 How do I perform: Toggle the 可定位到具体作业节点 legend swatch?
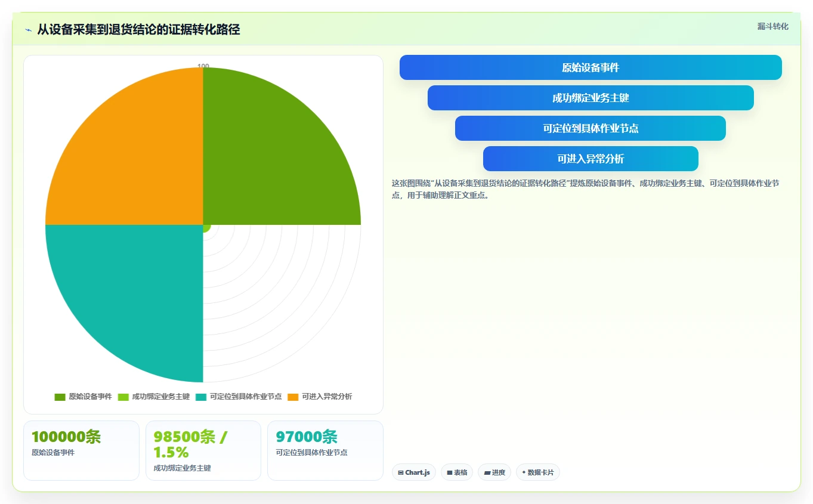[x=201, y=397]
